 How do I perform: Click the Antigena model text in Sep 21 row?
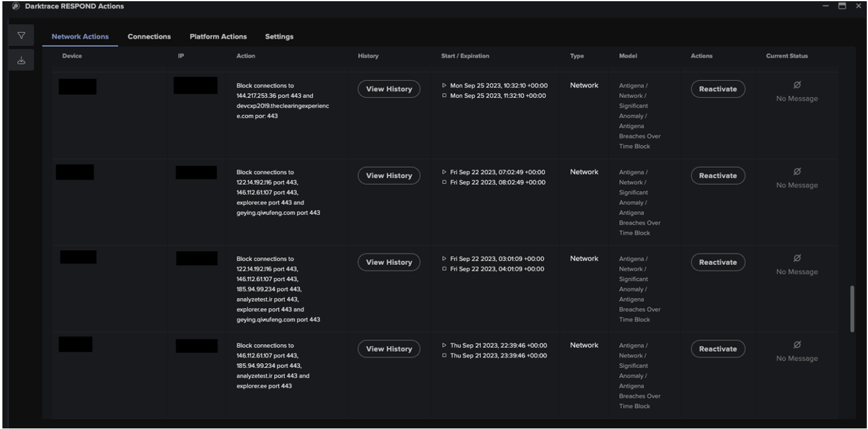tap(640, 376)
